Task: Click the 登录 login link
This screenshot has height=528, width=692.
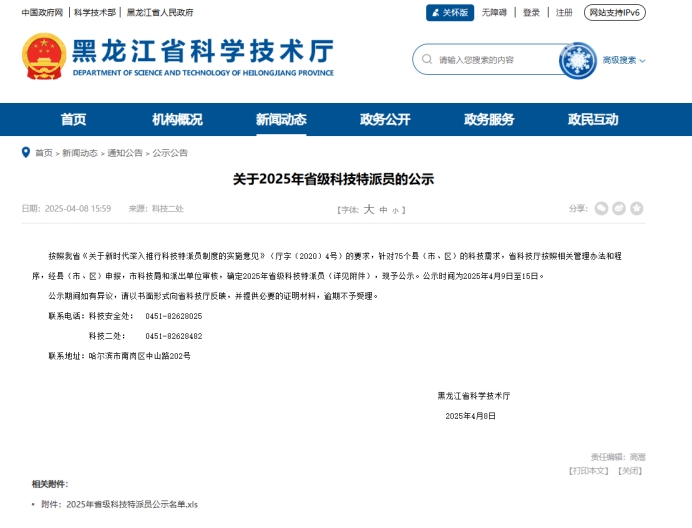Action: [531, 13]
